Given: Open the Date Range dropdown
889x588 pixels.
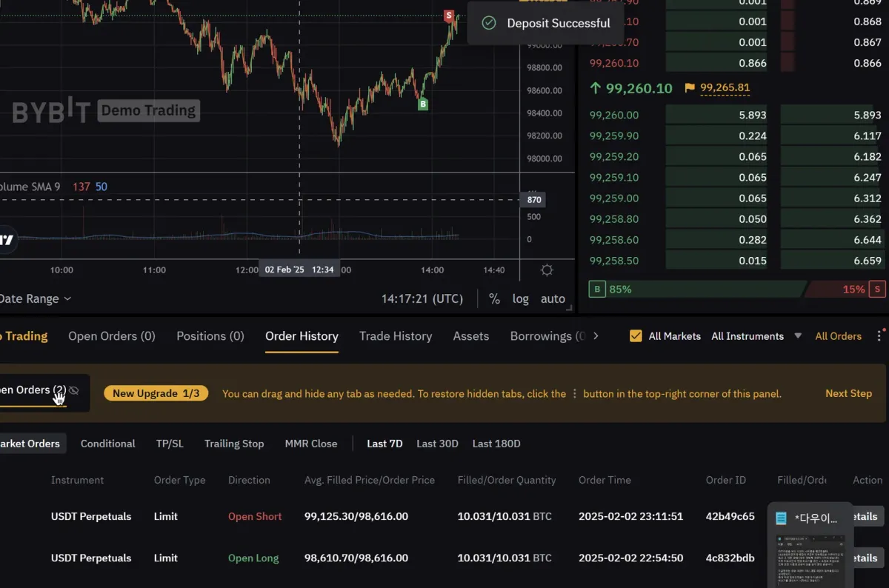Looking at the screenshot, I should 36,299.
